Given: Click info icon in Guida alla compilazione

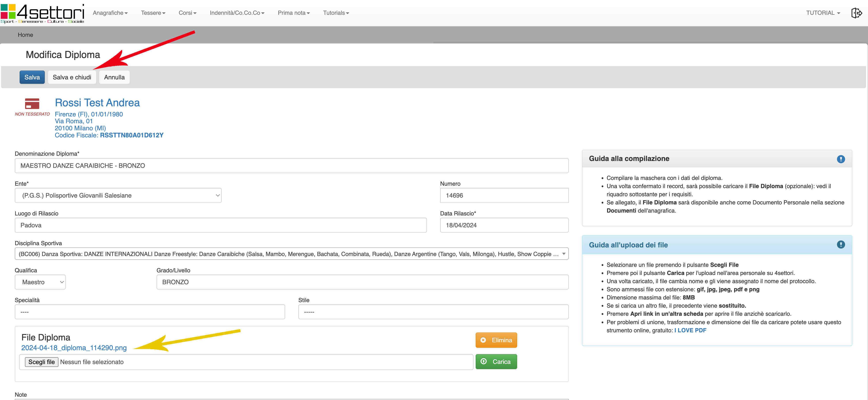Looking at the screenshot, I should [x=841, y=159].
